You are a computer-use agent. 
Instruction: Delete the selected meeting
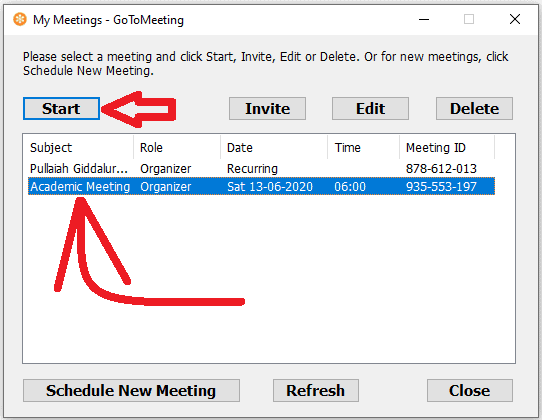click(x=474, y=109)
